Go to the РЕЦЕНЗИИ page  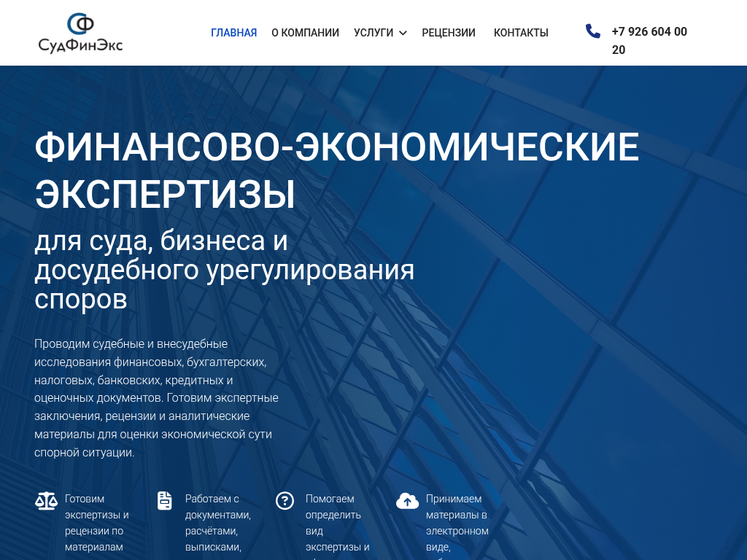click(449, 33)
